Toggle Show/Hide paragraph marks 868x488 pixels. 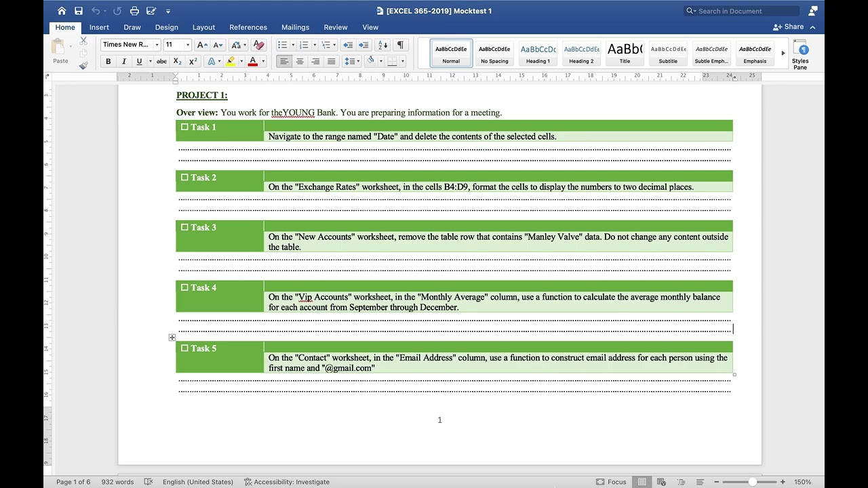point(400,45)
